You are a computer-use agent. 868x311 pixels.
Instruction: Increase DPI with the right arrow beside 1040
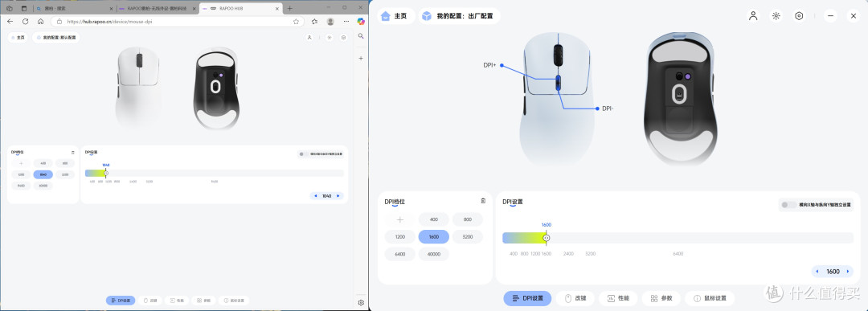[338, 196]
